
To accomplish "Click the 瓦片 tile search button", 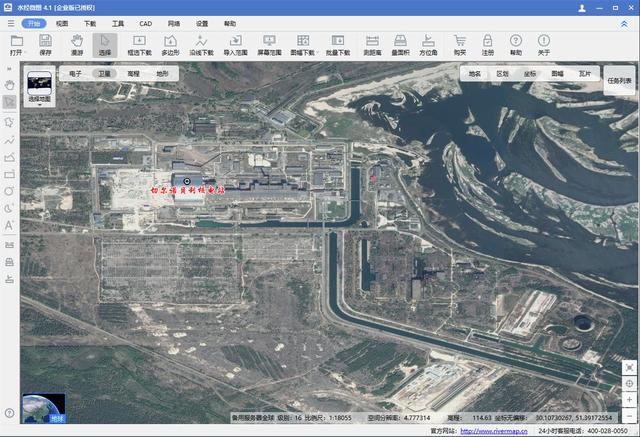I will tap(585, 74).
